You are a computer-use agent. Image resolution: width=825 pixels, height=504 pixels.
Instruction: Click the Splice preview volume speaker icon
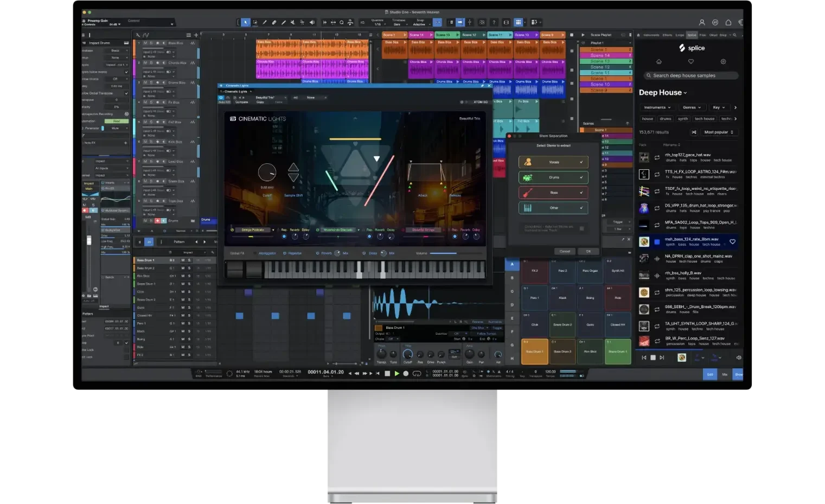[738, 358]
